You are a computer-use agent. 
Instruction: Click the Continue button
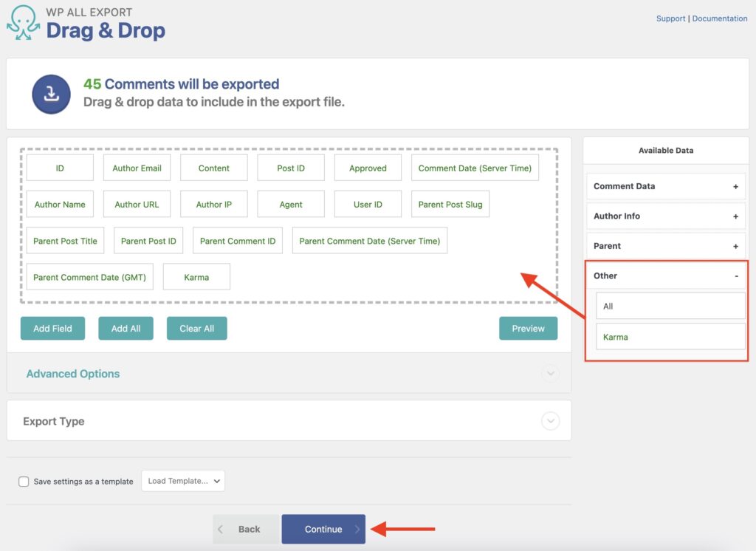pyautogui.click(x=323, y=529)
